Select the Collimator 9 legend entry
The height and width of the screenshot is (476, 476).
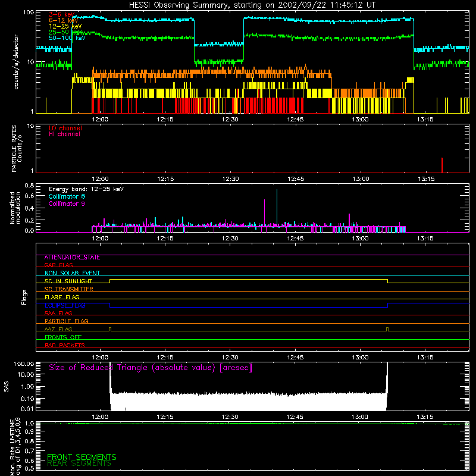click(67, 203)
